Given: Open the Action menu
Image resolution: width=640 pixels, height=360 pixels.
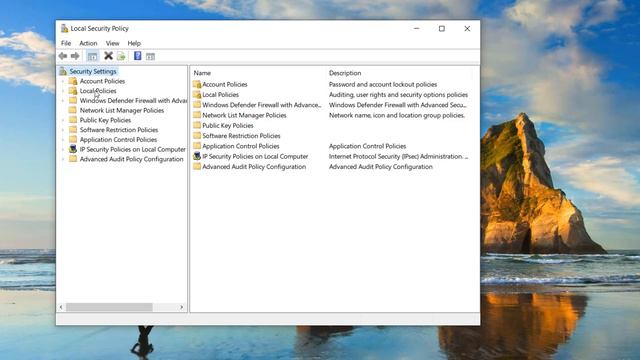Looking at the screenshot, I should [88, 43].
